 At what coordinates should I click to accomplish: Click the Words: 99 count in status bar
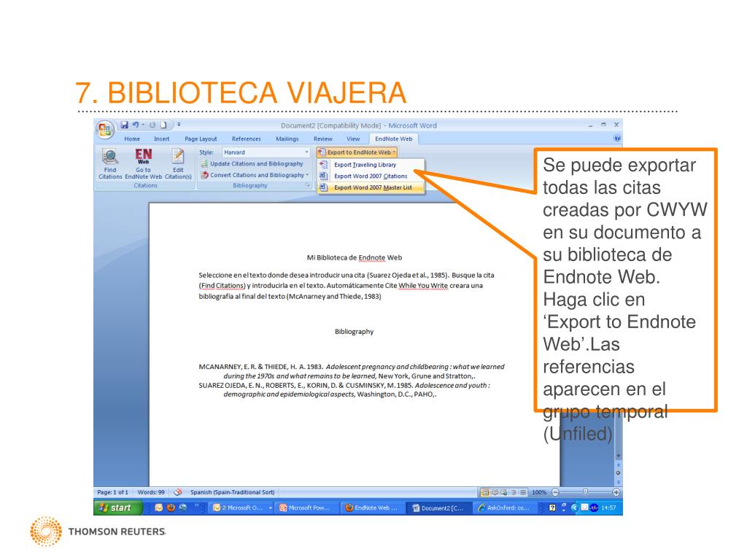point(151,492)
